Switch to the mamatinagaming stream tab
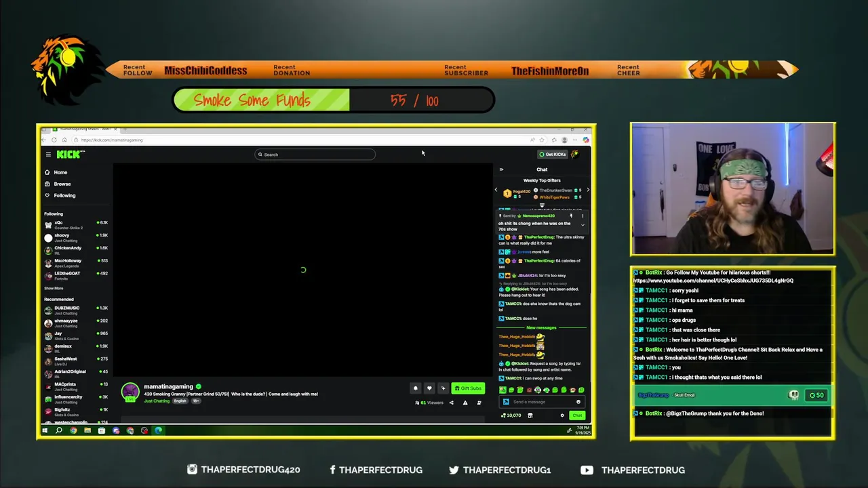The height and width of the screenshot is (488, 868). pos(85,129)
